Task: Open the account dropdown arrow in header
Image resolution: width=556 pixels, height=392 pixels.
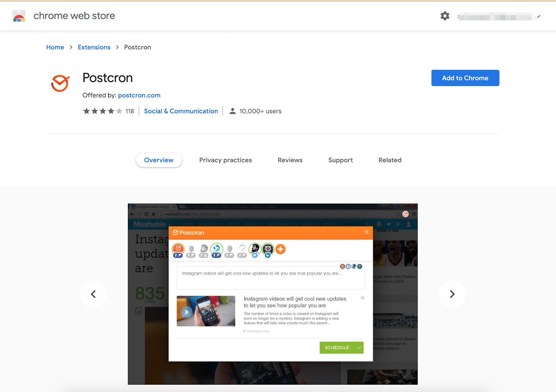Action: [539, 16]
